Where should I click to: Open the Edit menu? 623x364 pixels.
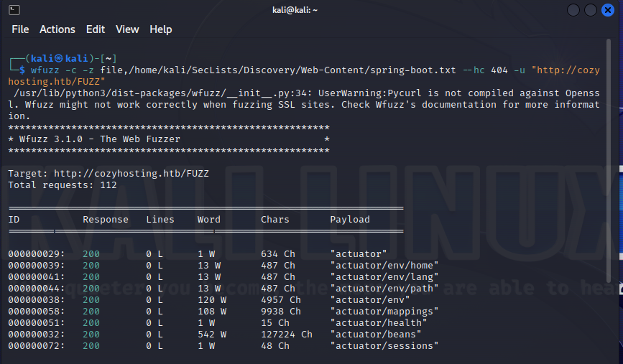[x=96, y=29]
